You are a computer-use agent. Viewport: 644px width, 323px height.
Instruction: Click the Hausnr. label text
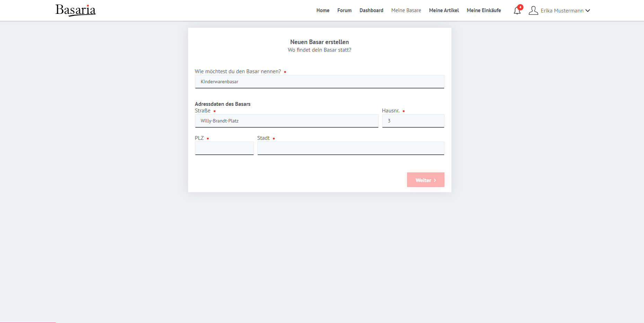pyautogui.click(x=390, y=111)
